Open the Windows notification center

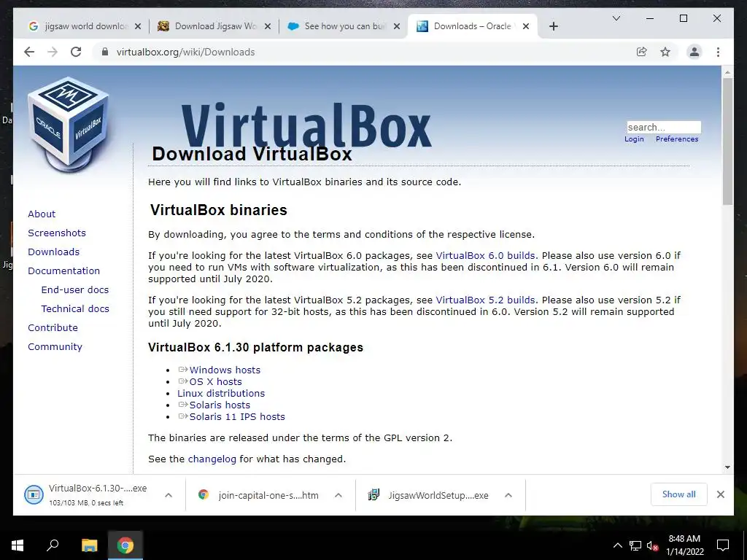click(723, 545)
